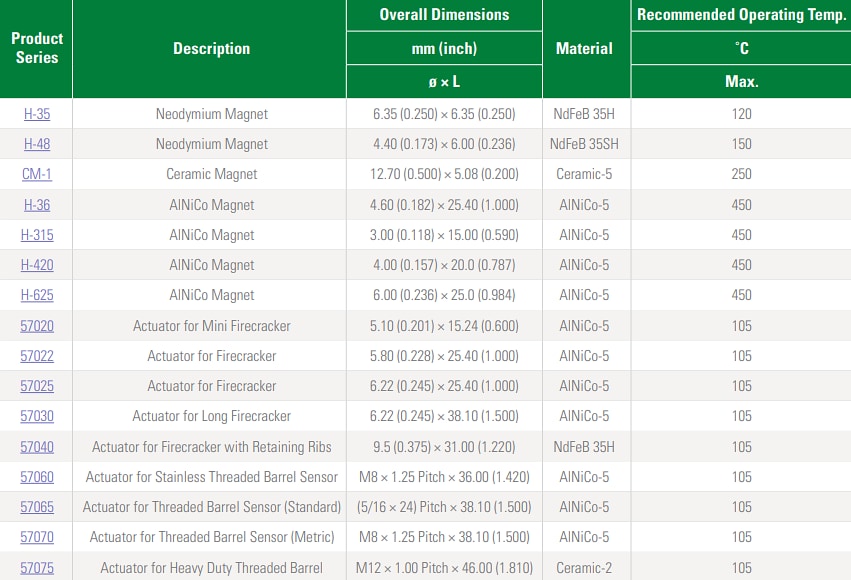Select the 57030 Long Firecracker actuator link
This screenshot has height=580, width=851.
36,416
